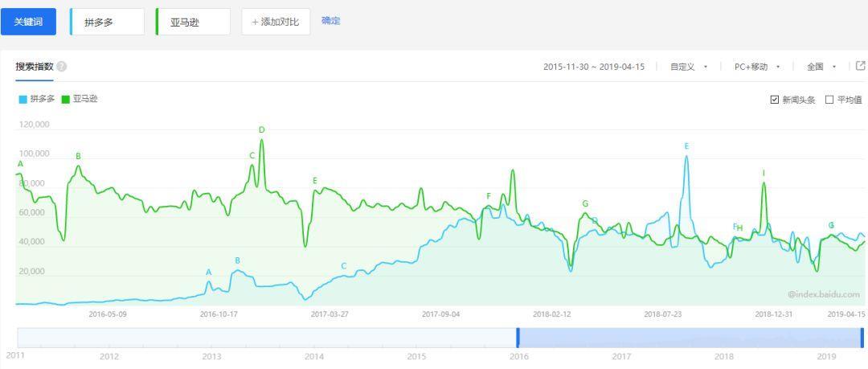Screen dimensions: 868x369
Task: Click green news marker D at peak
Action: [x=261, y=129]
